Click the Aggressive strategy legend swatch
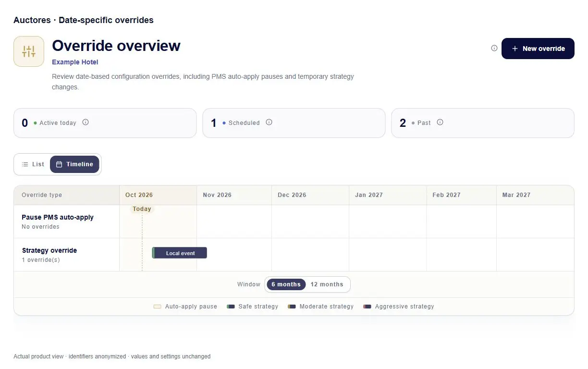 [367, 307]
